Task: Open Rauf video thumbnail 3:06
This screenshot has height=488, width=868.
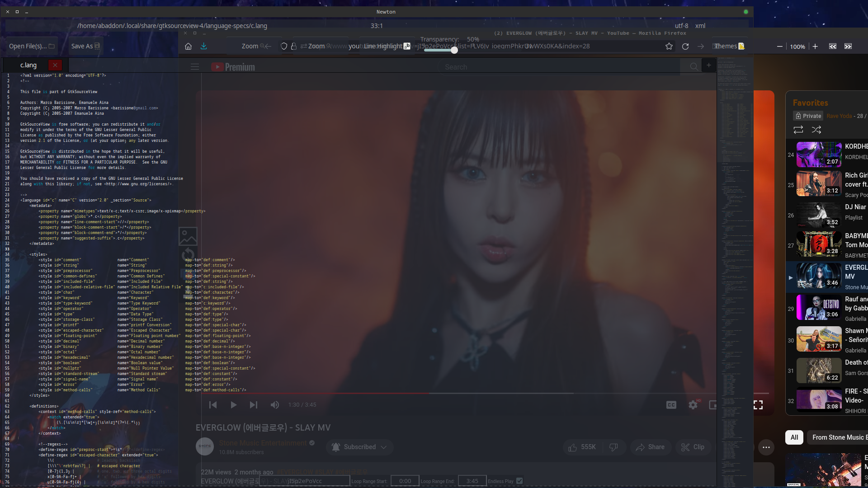Action: click(819, 307)
